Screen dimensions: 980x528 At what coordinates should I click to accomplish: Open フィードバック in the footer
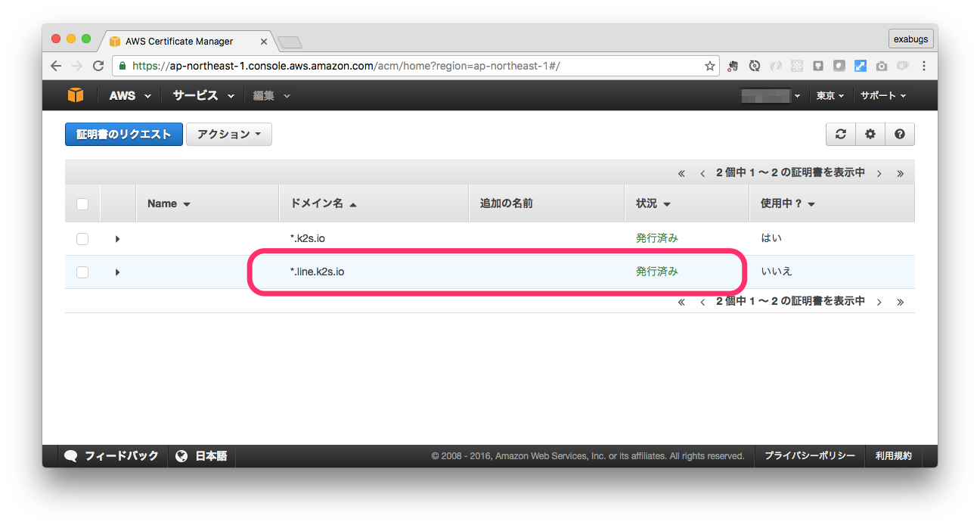(112, 456)
